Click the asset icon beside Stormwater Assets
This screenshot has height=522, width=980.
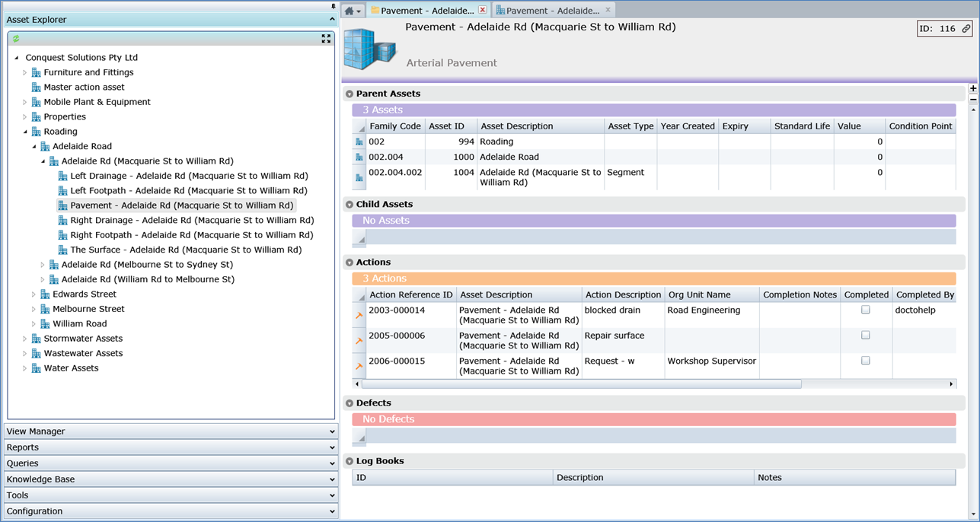click(x=36, y=339)
